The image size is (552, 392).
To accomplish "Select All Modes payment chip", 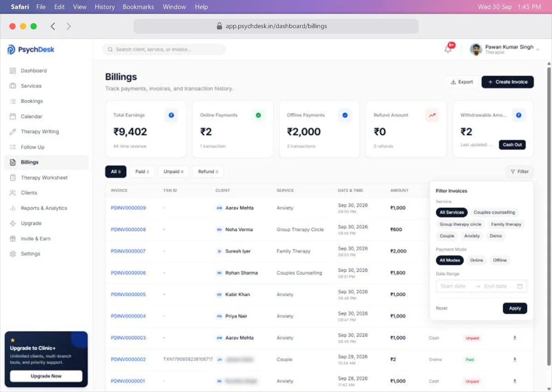I will 450,260.
